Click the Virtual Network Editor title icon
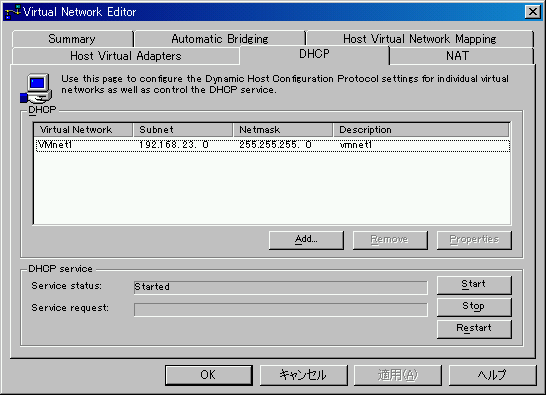 [13, 12]
